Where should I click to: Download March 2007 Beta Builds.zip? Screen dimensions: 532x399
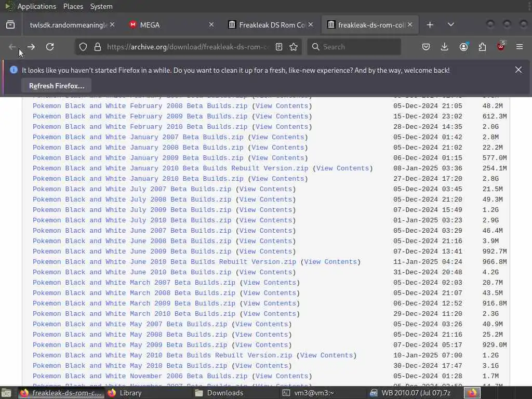click(x=134, y=283)
